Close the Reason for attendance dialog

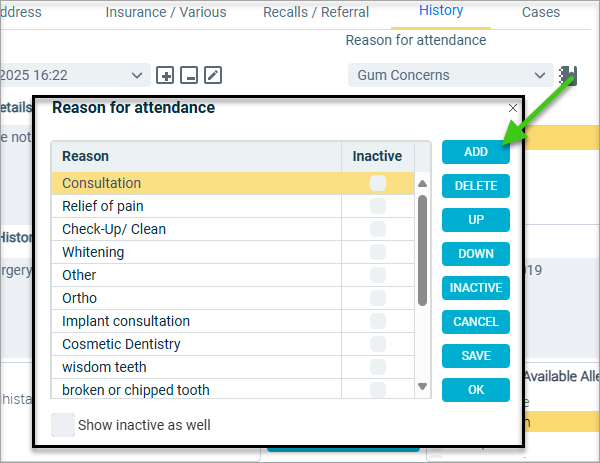[513, 108]
